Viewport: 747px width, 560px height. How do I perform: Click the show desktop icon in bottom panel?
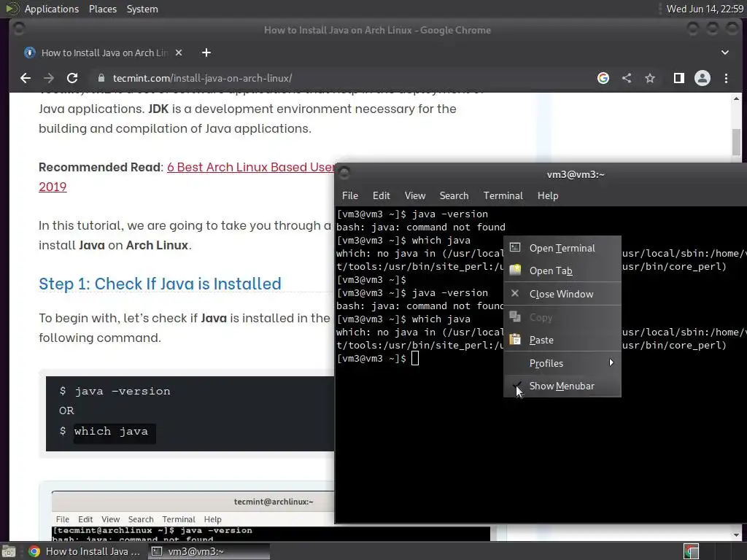pyautogui.click(x=9, y=551)
